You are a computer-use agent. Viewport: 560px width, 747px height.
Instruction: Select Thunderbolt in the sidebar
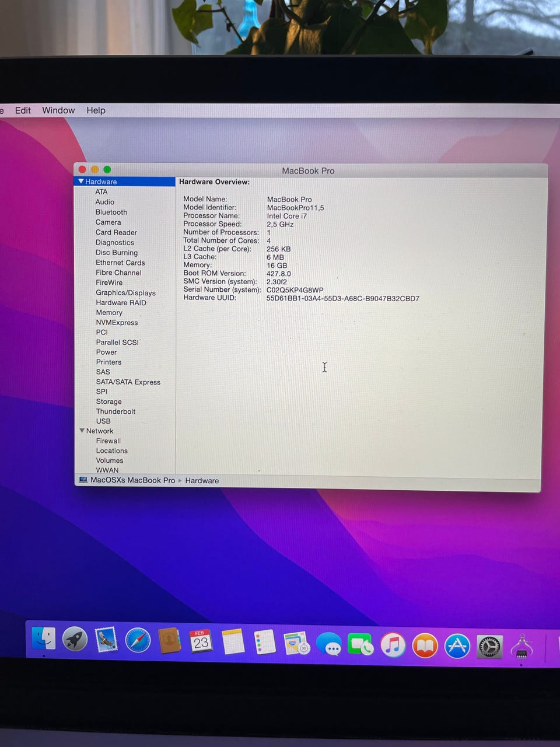[x=116, y=411]
